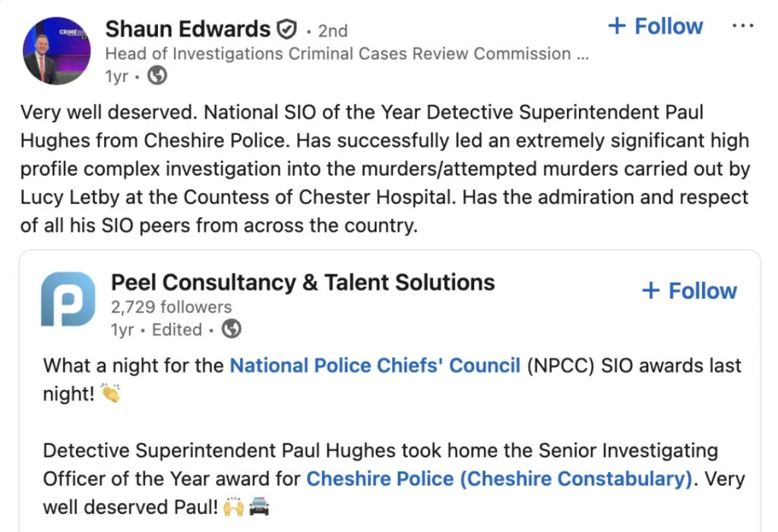Follow Peel Consultancy & Talent Solutions
This screenshot has height=532, width=778.
click(689, 291)
